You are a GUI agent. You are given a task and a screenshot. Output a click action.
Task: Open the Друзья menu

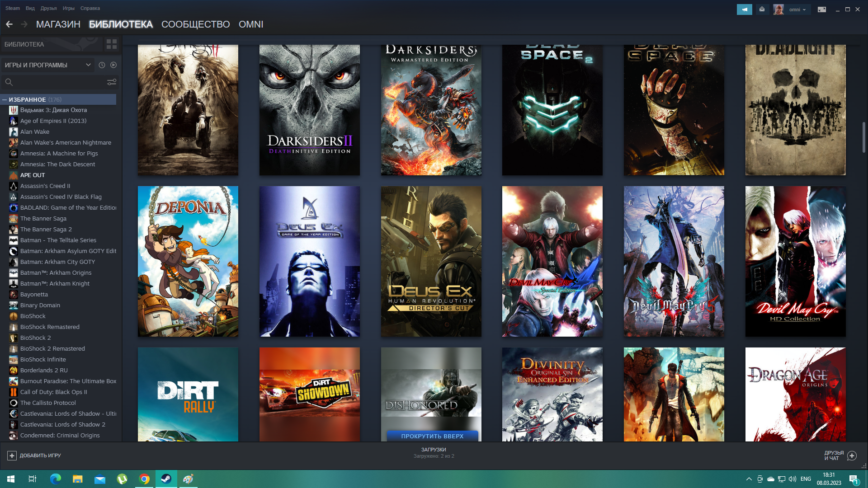pyautogui.click(x=48, y=8)
